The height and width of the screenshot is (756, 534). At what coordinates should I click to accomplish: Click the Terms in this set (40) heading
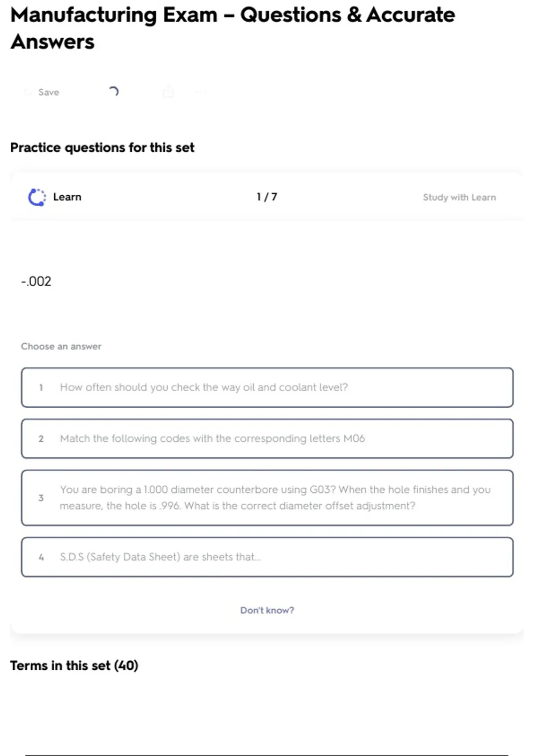pos(74,665)
